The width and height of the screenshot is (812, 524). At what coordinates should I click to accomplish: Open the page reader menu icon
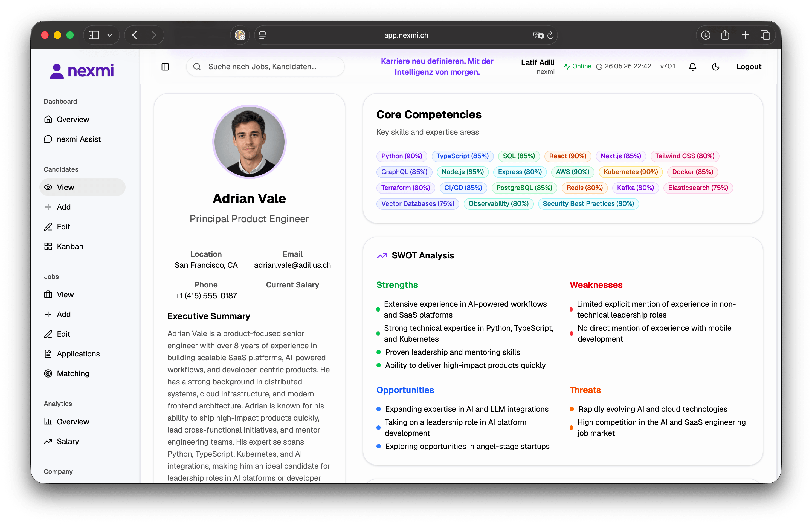pos(263,35)
